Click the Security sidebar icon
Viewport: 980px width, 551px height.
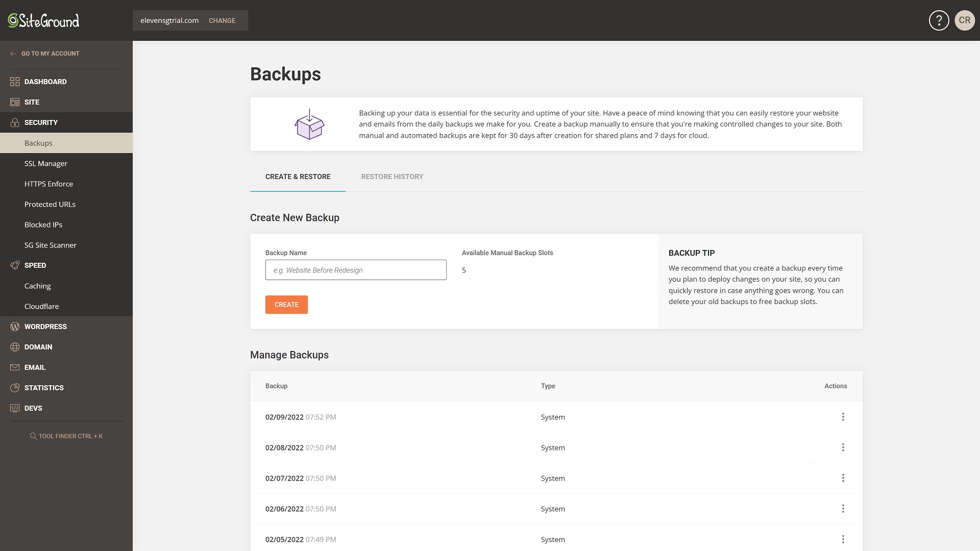[x=13, y=122]
